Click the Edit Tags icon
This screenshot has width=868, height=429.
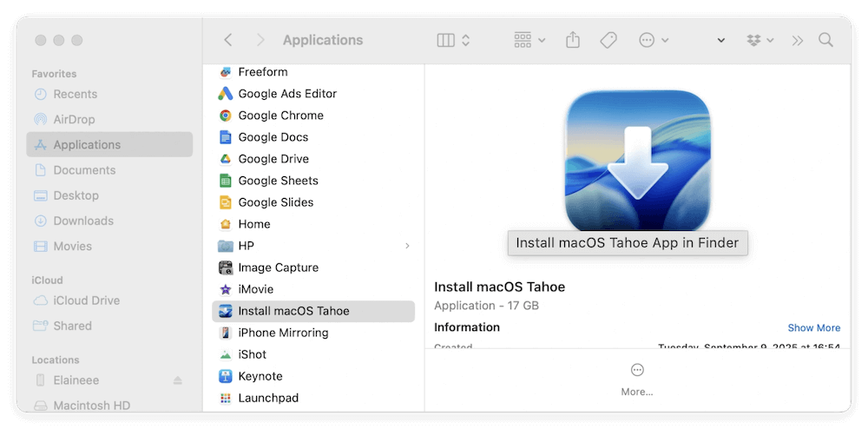pos(608,40)
